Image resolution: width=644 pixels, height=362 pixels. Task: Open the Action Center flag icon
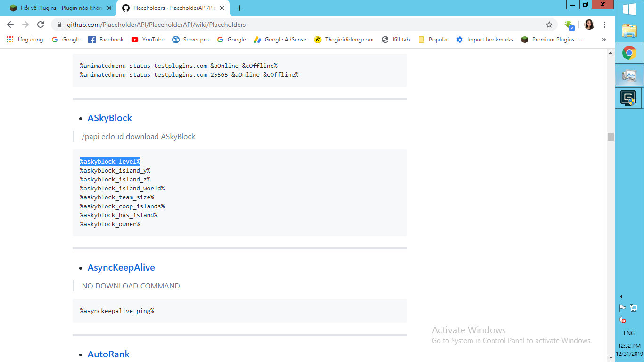622,308
